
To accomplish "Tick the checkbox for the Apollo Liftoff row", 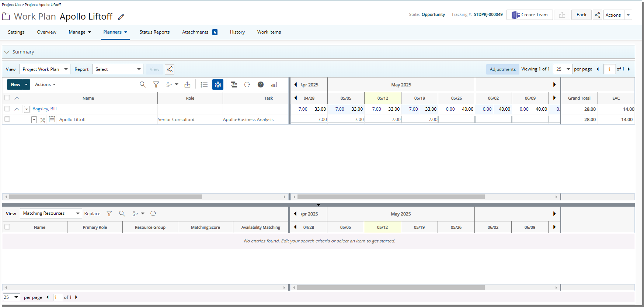I will 7,119.
